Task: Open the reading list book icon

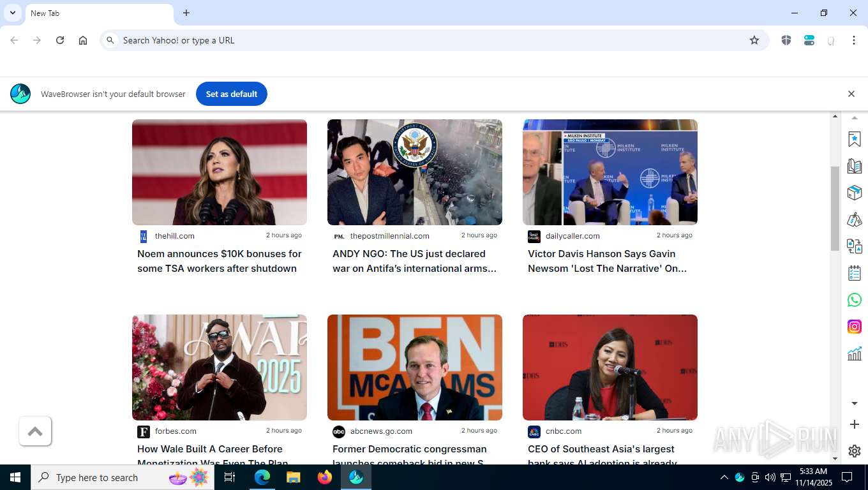Action: [854, 166]
